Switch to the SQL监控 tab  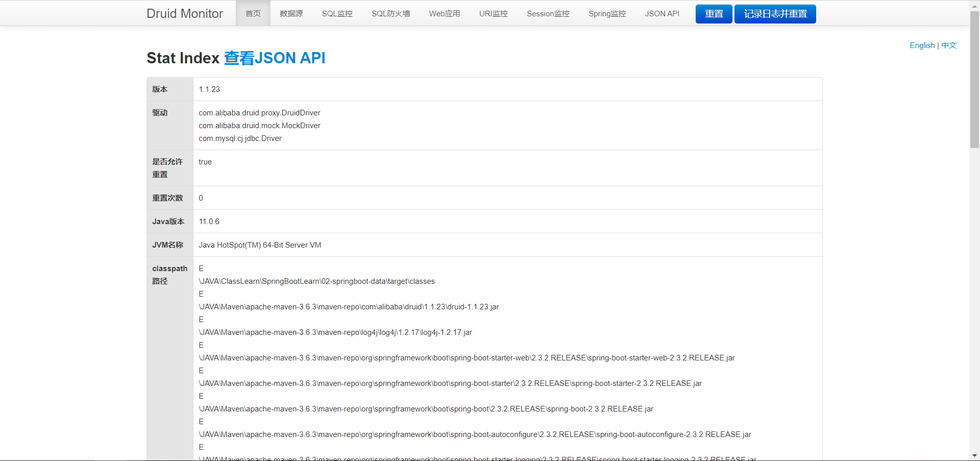337,13
